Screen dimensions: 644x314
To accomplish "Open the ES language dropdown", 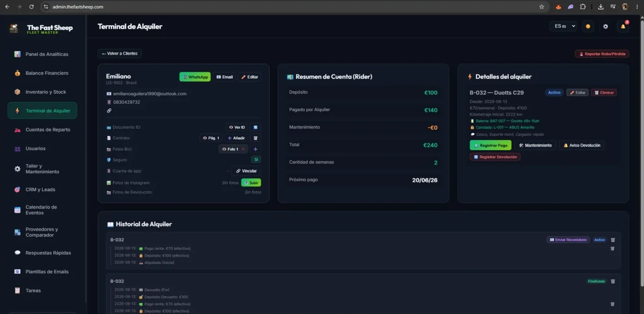I will [563, 26].
